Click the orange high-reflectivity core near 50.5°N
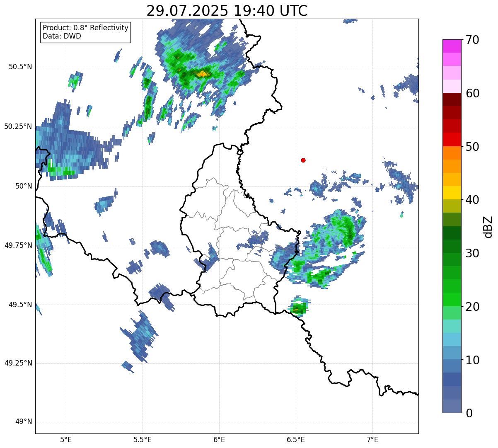The width and height of the screenshot is (498, 448). pos(202,74)
